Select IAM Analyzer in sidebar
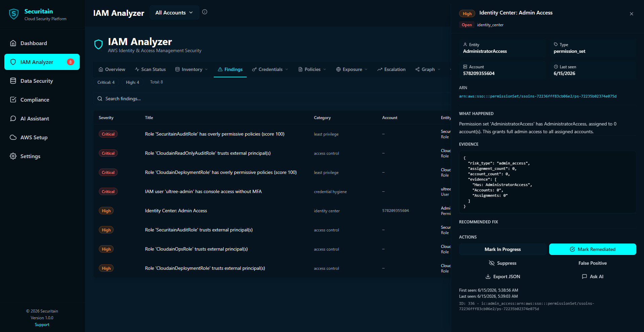 pos(42,62)
